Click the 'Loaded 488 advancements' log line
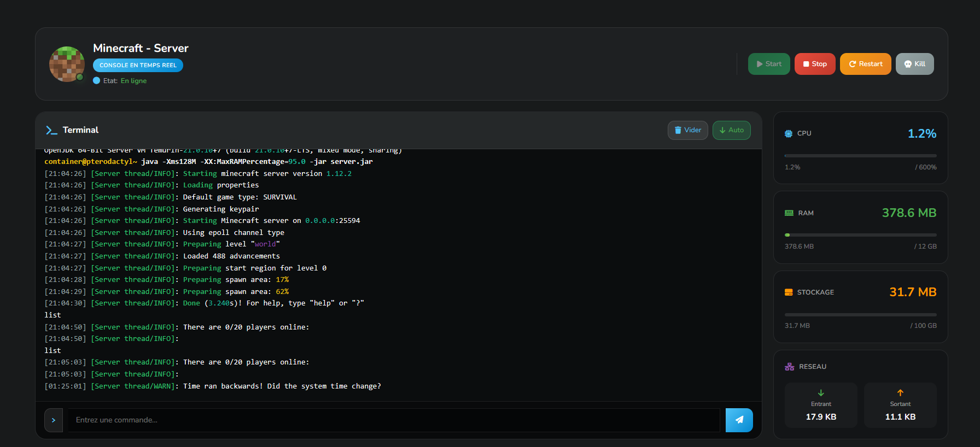980x447 pixels. [x=162, y=256]
